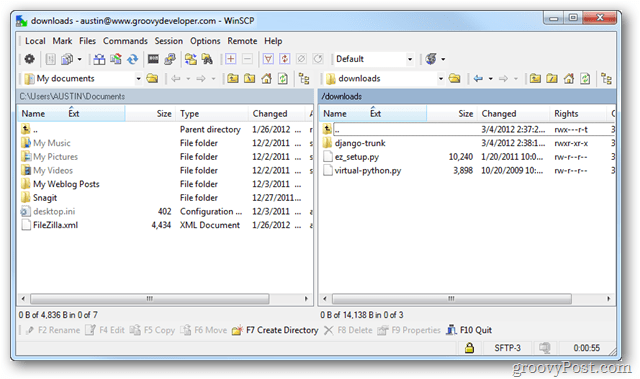Open the Session menu
Image resolution: width=640 pixels, height=379 pixels.
[169, 41]
